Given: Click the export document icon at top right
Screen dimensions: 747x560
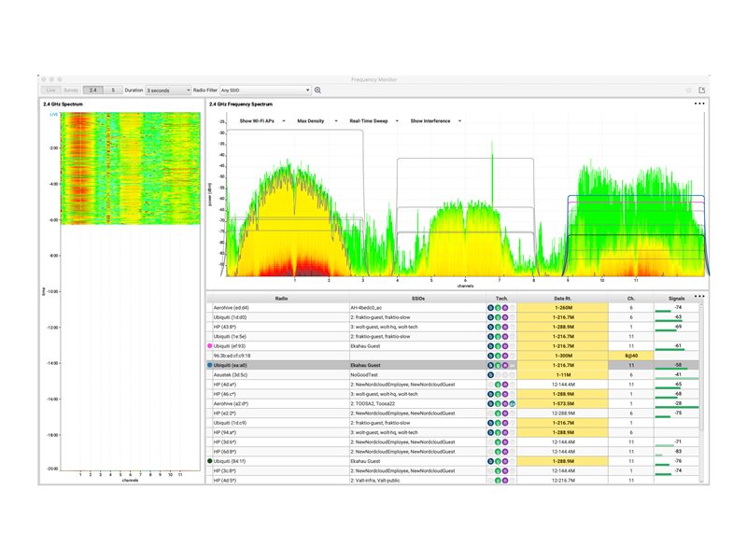Looking at the screenshot, I should [x=701, y=91].
